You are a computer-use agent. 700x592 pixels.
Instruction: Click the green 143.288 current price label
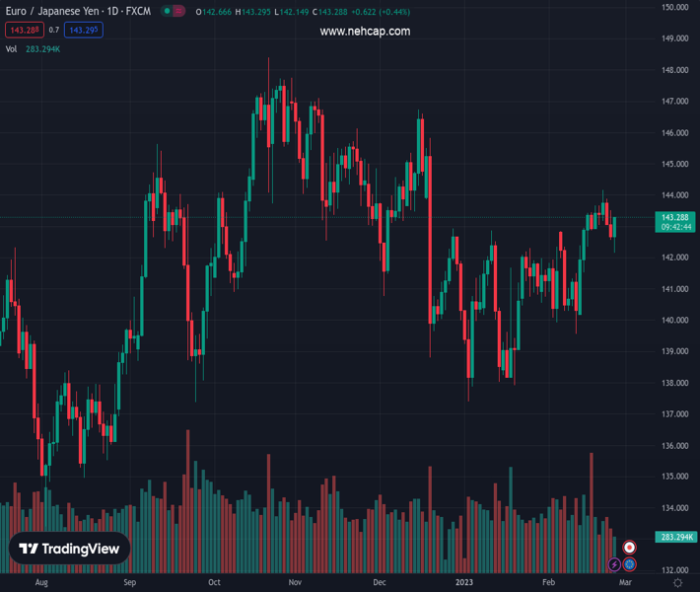pos(675,217)
